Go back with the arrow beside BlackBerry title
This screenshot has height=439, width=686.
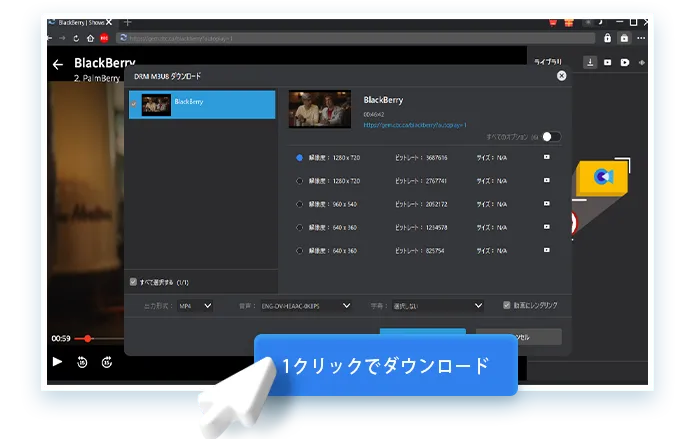coord(58,65)
